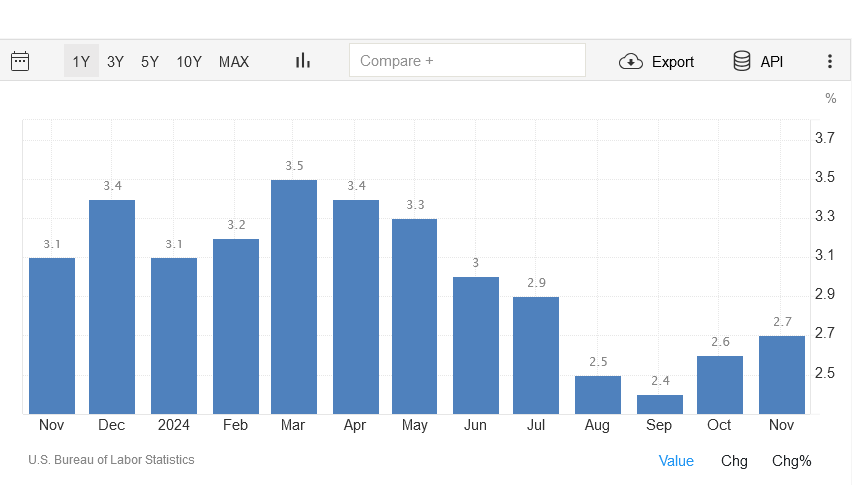Screen dimensions: 868x485
Task: Open the bar chart type selector
Action: [x=302, y=61]
